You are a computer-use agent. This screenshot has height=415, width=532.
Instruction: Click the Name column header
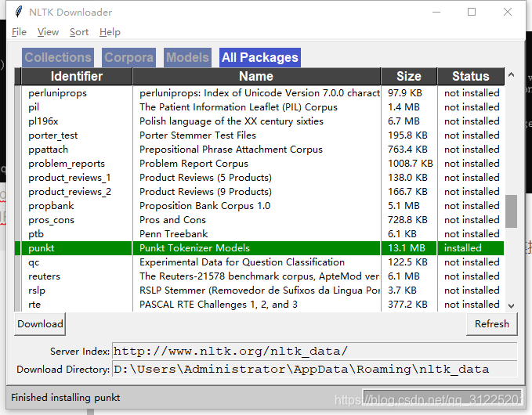click(256, 76)
